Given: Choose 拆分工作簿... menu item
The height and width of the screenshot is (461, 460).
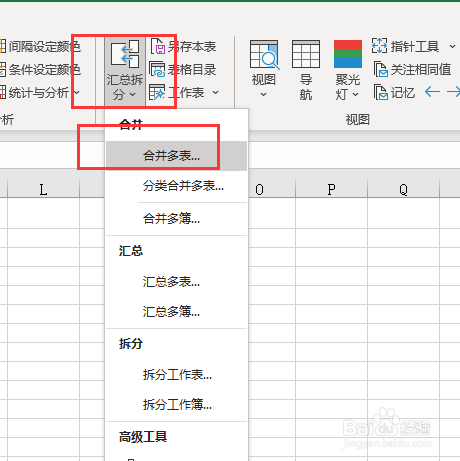Looking at the screenshot, I should pos(176,405).
